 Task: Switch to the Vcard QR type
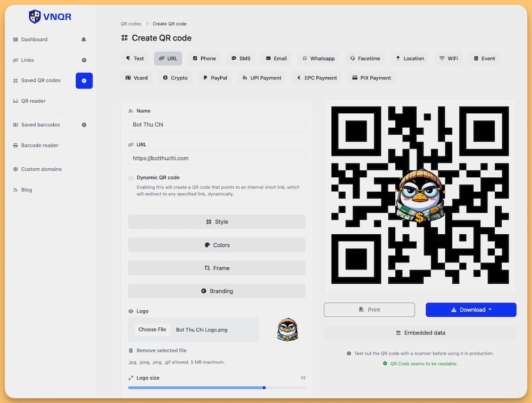point(137,78)
